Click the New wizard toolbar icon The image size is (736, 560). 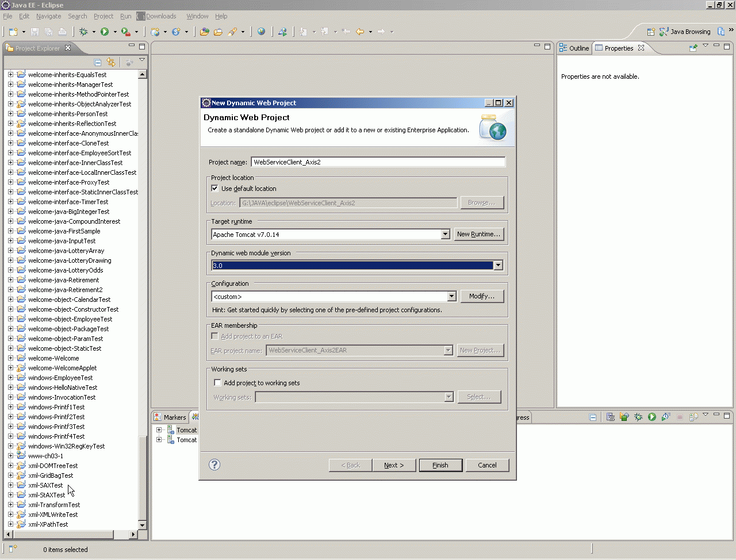click(x=13, y=32)
